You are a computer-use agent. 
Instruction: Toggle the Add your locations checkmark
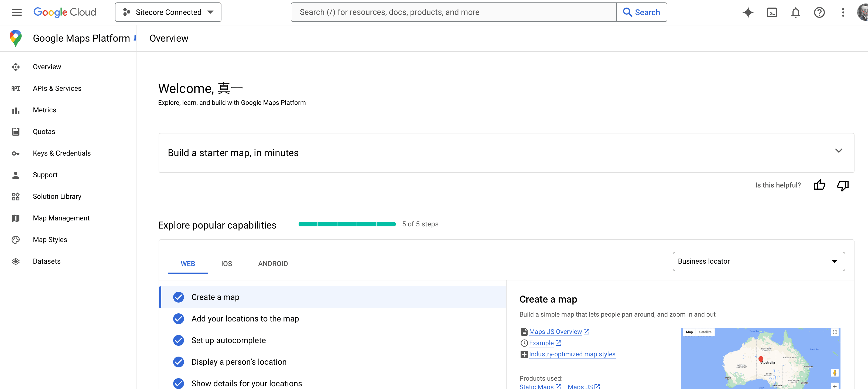[179, 318]
